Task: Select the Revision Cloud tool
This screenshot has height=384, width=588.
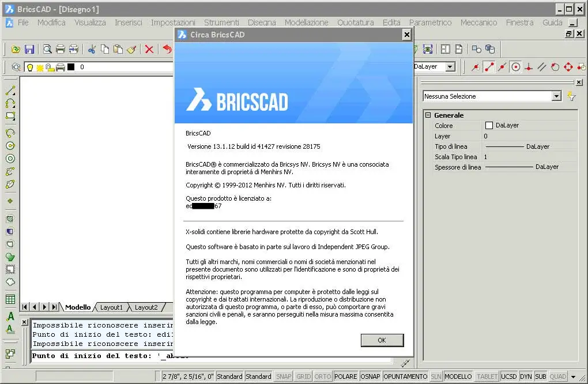Action: (10, 282)
